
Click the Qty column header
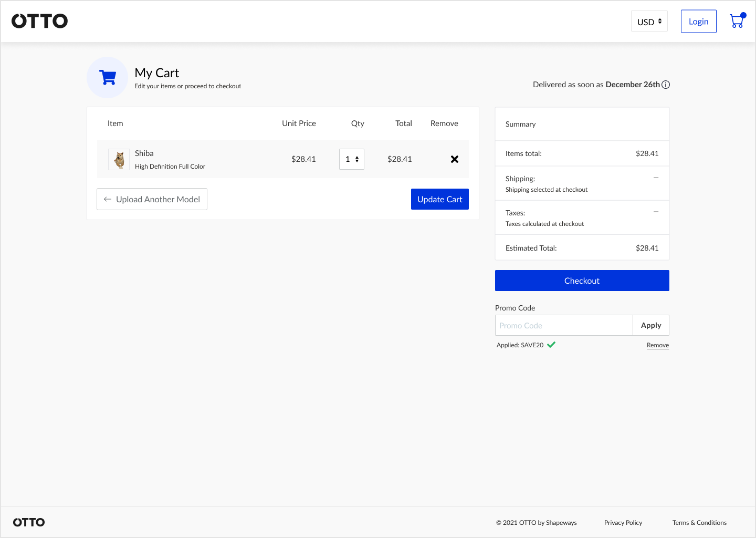(x=358, y=123)
